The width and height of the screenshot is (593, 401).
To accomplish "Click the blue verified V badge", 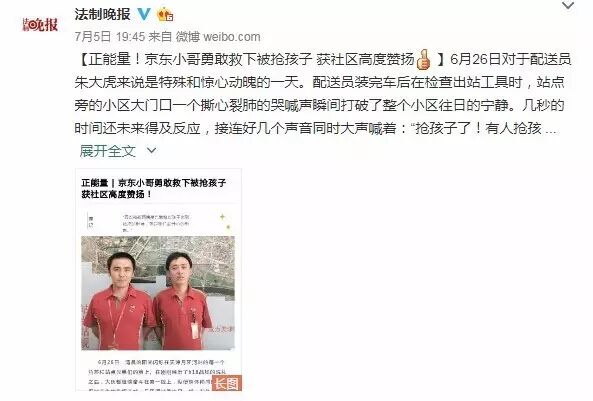I will [x=144, y=14].
